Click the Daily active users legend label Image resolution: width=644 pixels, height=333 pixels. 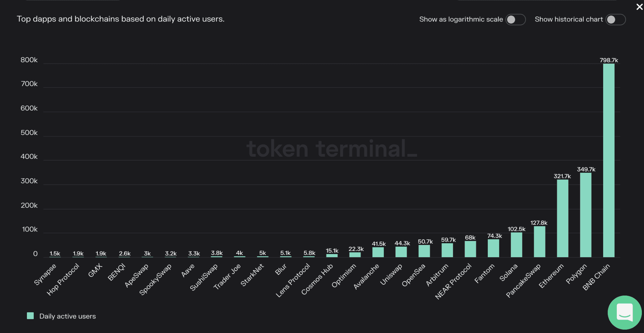point(67,316)
